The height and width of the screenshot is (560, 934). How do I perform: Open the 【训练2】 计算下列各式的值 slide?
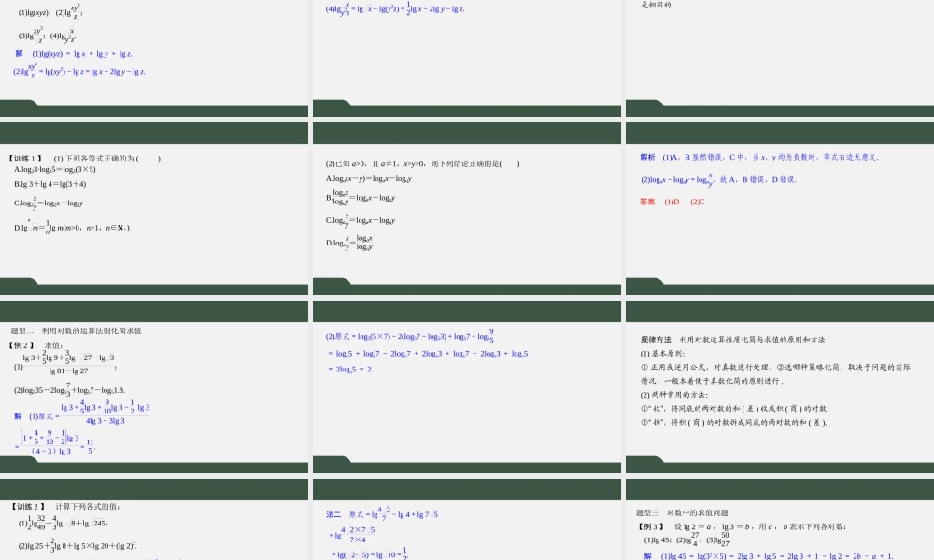154,520
